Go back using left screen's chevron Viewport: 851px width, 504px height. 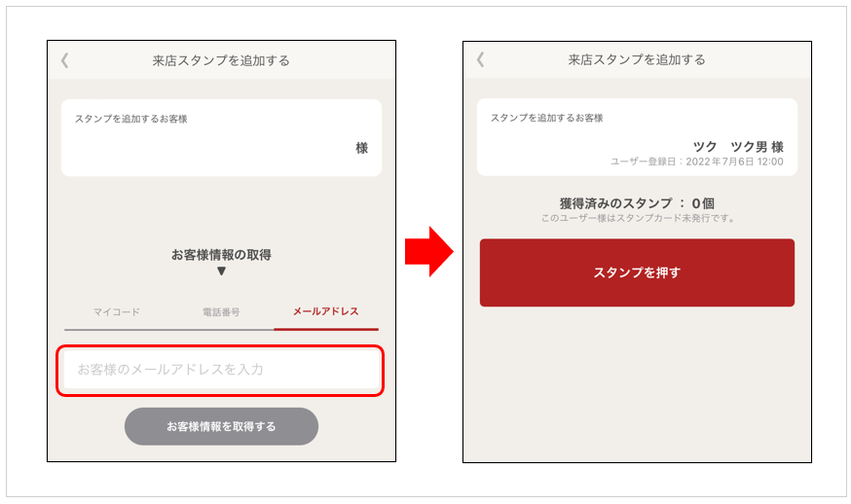(x=64, y=60)
